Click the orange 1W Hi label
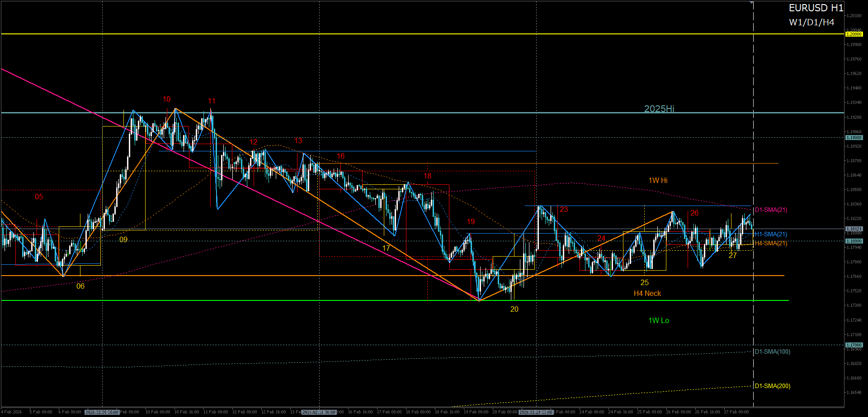This screenshot has width=868, height=417. [x=658, y=181]
